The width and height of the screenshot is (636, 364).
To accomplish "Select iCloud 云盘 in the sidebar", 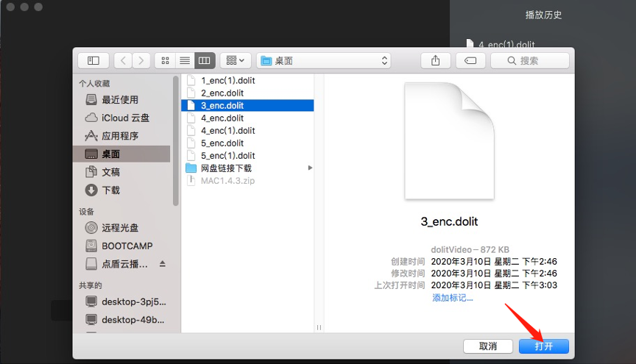I will click(x=121, y=118).
